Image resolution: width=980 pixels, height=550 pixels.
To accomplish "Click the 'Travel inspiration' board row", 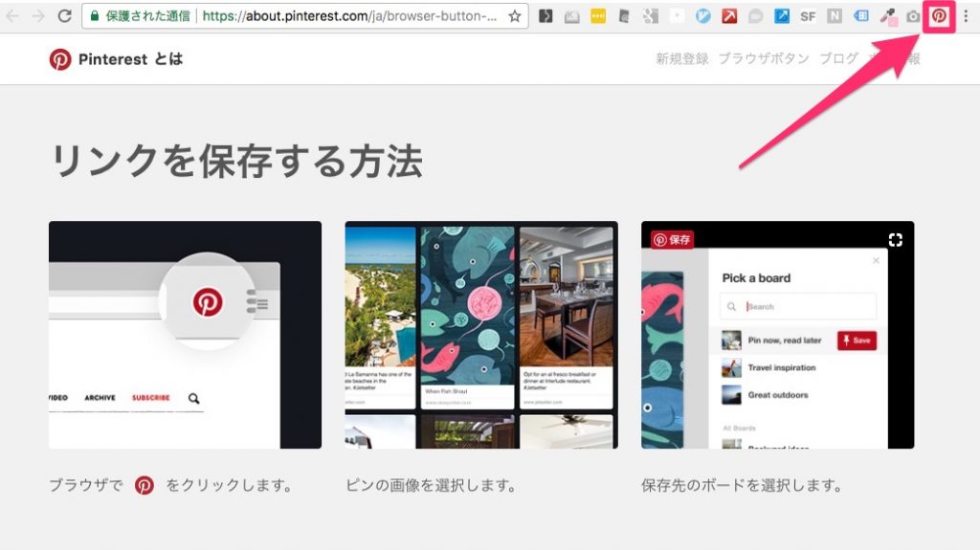I will (798, 367).
